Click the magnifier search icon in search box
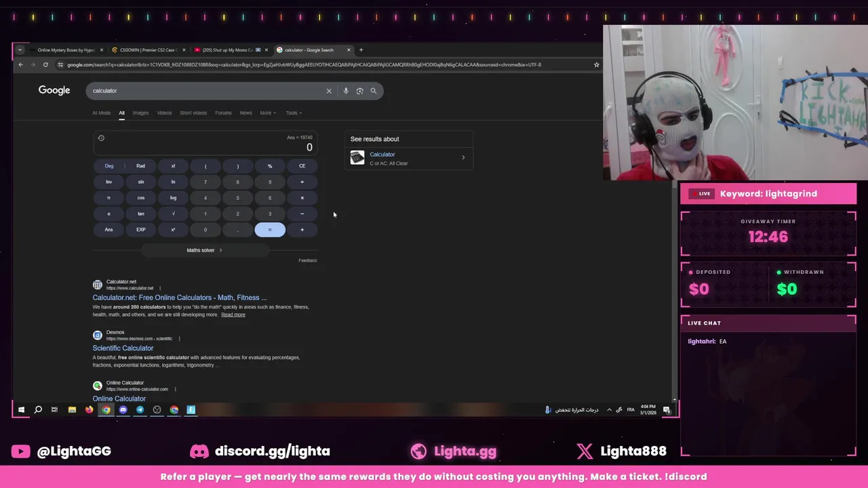 tap(373, 91)
